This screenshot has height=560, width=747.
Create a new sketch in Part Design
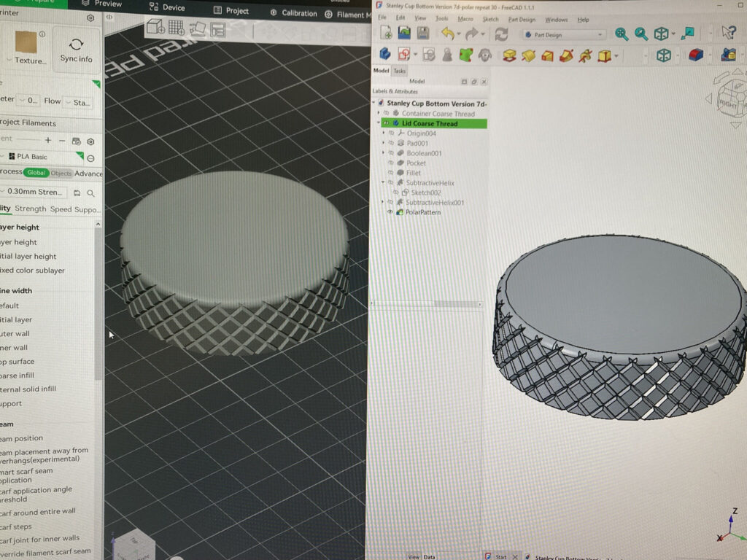pos(404,54)
